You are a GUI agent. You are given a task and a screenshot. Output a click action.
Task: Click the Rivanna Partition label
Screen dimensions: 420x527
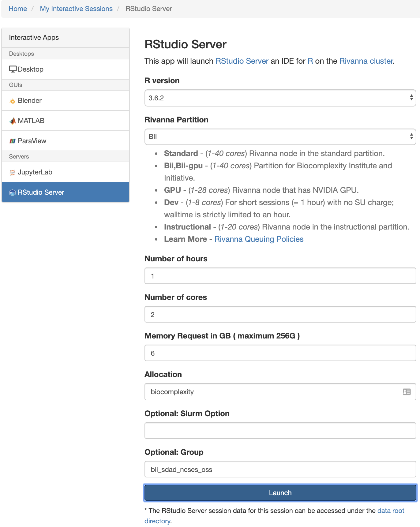[x=176, y=120]
